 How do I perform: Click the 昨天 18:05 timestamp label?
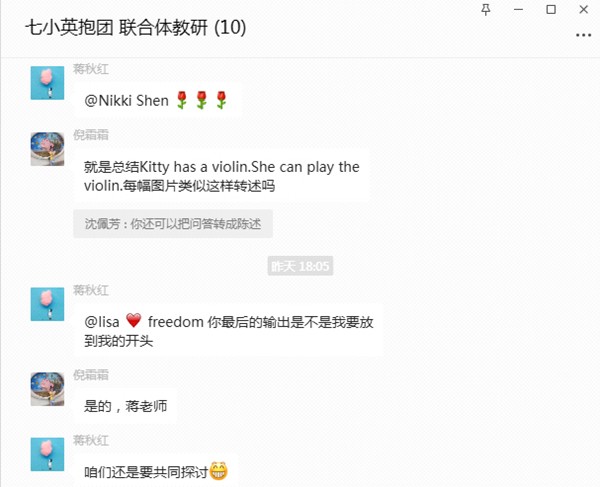(300, 266)
